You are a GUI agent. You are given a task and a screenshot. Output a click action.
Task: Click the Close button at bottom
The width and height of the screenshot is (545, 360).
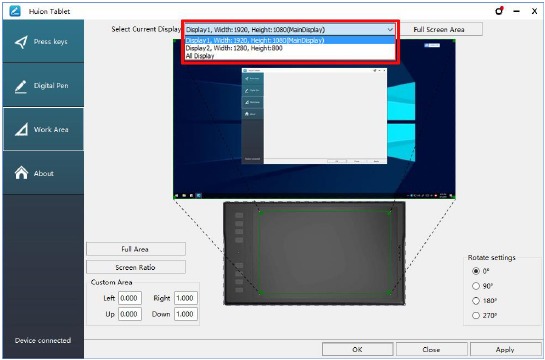tap(431, 349)
